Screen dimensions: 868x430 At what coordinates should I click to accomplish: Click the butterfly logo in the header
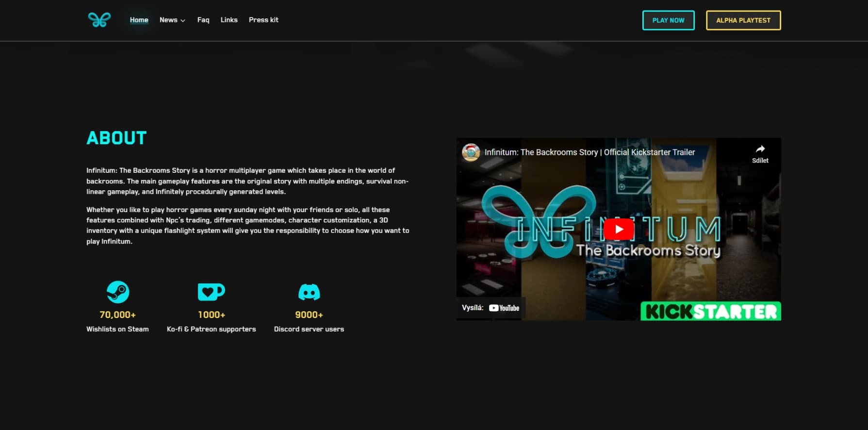point(99,20)
